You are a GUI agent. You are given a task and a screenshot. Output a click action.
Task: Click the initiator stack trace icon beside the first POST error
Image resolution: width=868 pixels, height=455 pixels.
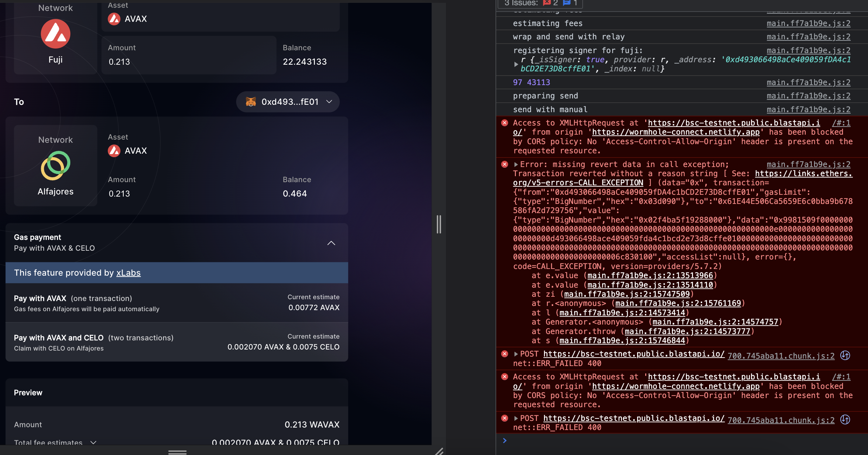(845, 355)
